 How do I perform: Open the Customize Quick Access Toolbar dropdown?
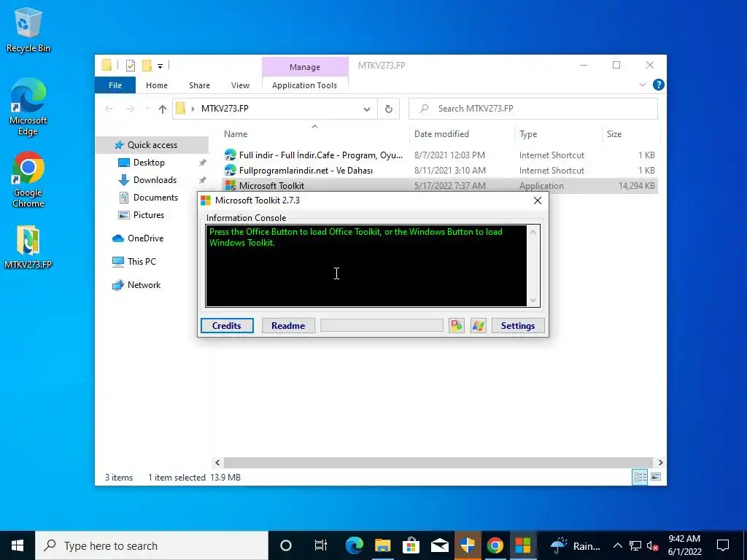coord(160,66)
